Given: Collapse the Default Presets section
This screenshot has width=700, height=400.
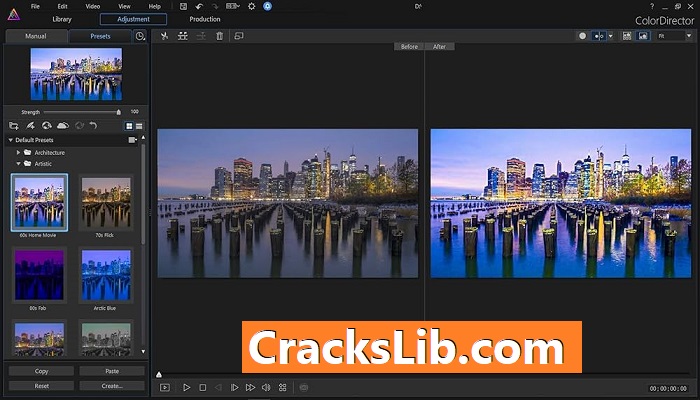Looking at the screenshot, I should pos(10,140).
